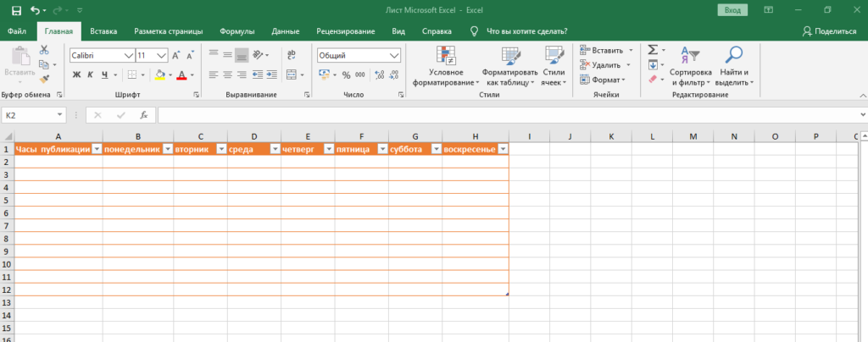Viewport: 868px width, 342px height.
Task: Click the Вход sign-in button
Action: (x=732, y=10)
